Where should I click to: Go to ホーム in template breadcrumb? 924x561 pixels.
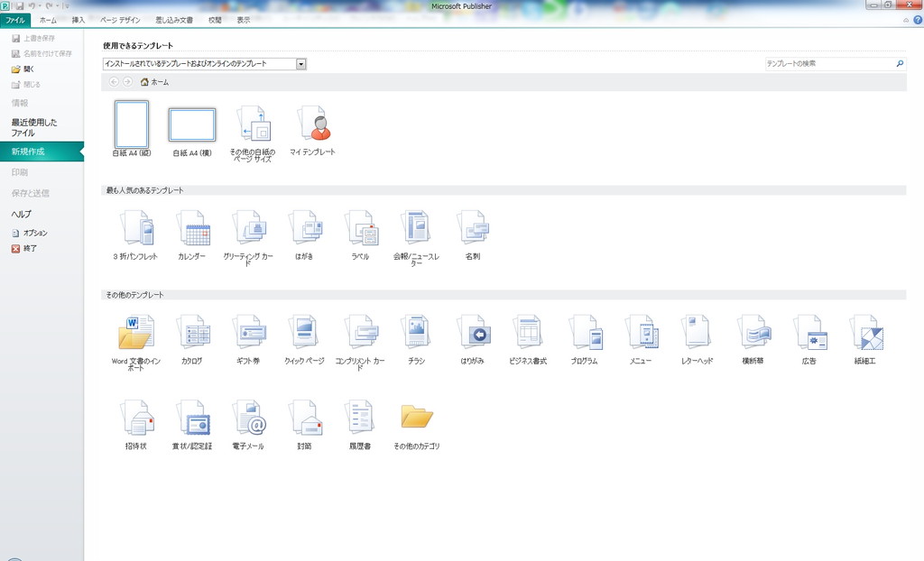coord(154,82)
